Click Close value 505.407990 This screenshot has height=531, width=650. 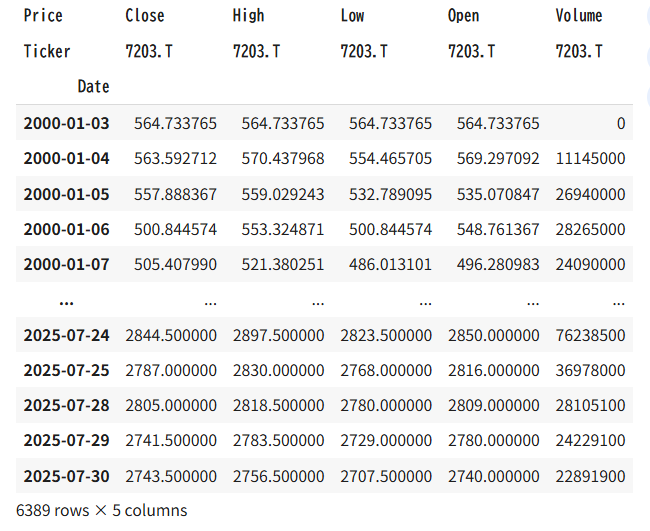tap(175, 264)
